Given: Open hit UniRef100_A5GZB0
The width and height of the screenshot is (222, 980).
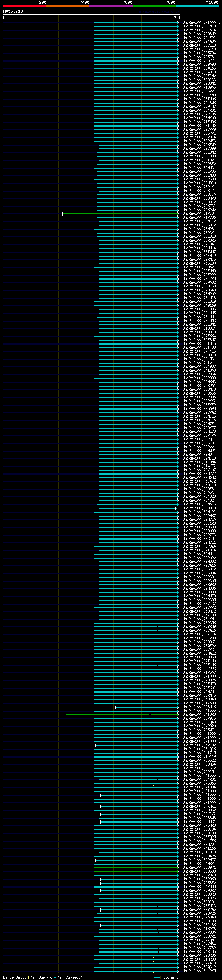Looking at the screenshot, I should [x=199, y=263].
